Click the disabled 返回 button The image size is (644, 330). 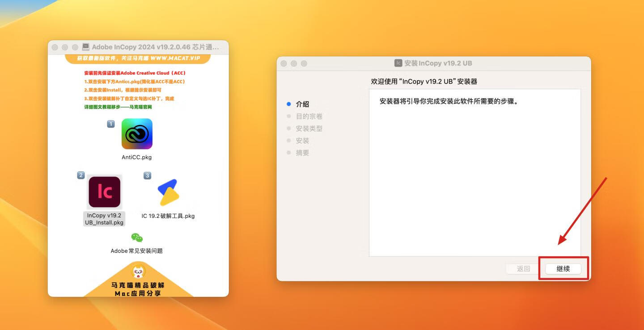[523, 269]
